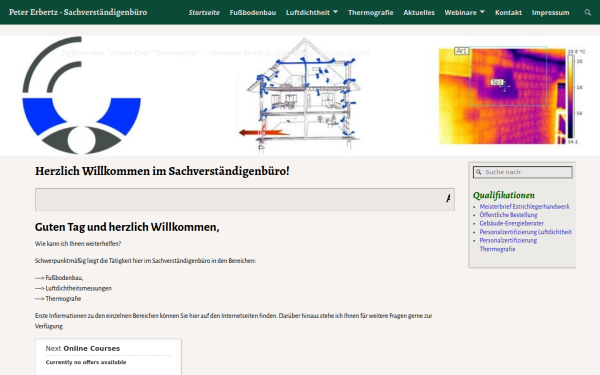
Task: Focus the 'Suche nach:' search field
Action: click(x=523, y=172)
